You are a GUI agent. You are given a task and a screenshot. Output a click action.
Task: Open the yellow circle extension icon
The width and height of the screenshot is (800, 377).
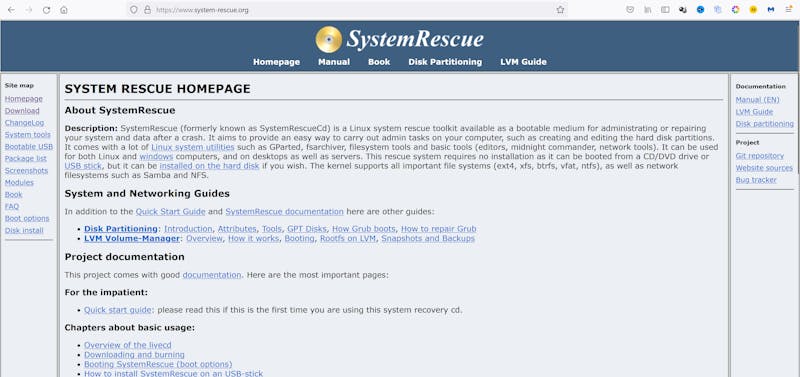753,10
